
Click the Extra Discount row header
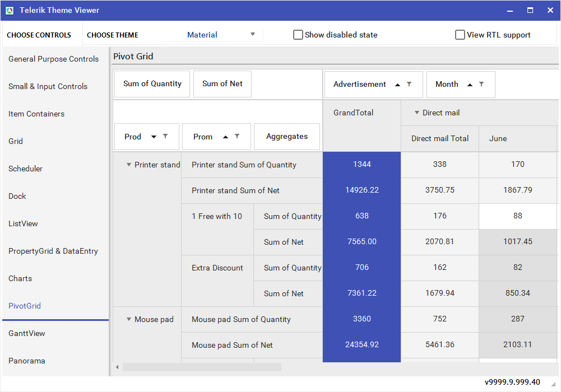[x=217, y=281]
